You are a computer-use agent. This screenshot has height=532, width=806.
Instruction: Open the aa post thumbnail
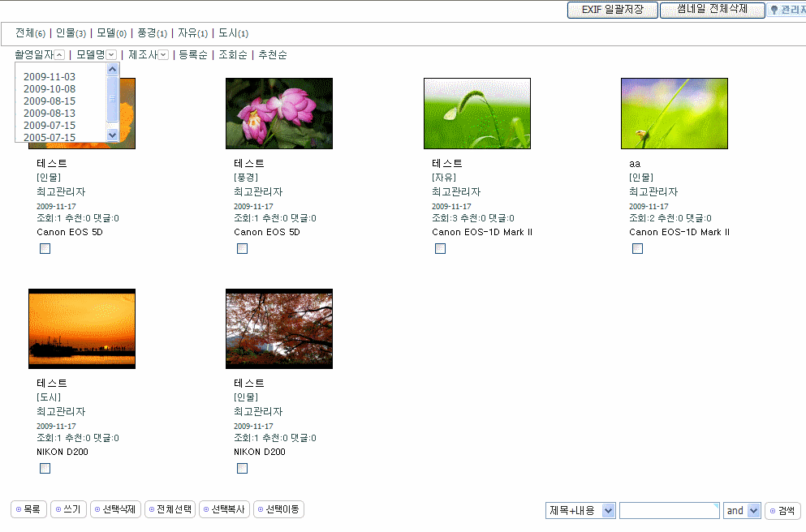[675, 114]
